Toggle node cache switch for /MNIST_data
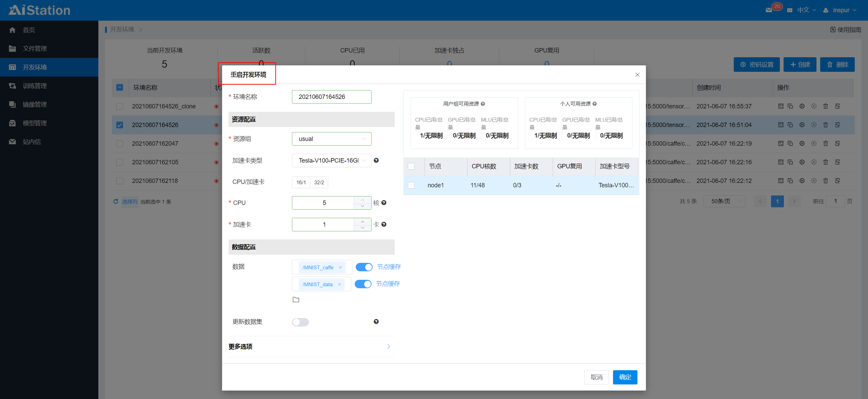Viewport: 868px width, 399px height. coord(363,284)
